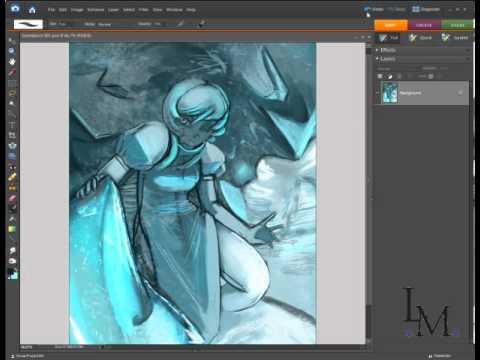Select the Horizontal Type tool
480x360 pixels.
point(12,125)
